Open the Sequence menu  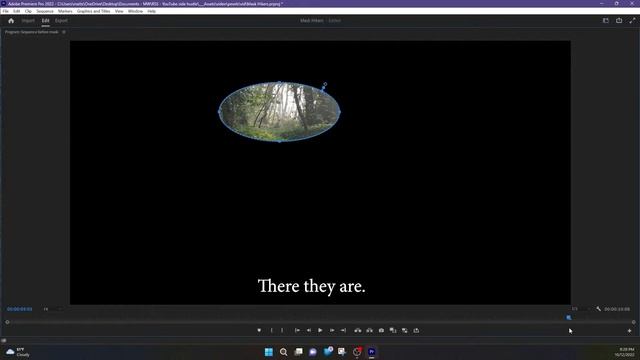45,11
